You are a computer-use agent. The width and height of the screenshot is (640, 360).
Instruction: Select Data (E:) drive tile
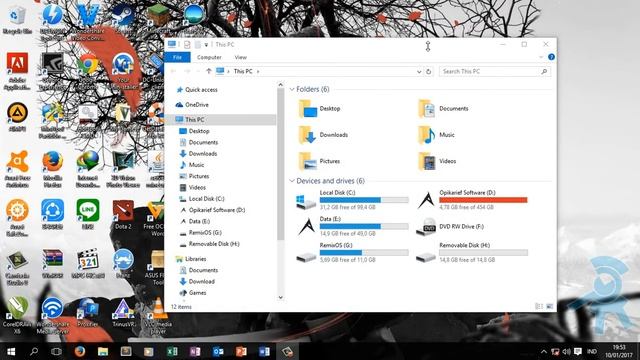(352, 227)
